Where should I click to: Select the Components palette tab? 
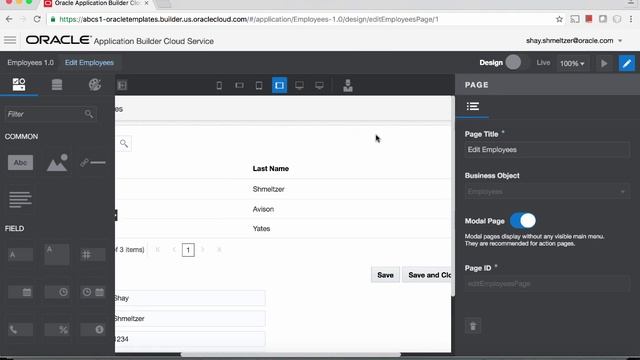(x=19, y=84)
